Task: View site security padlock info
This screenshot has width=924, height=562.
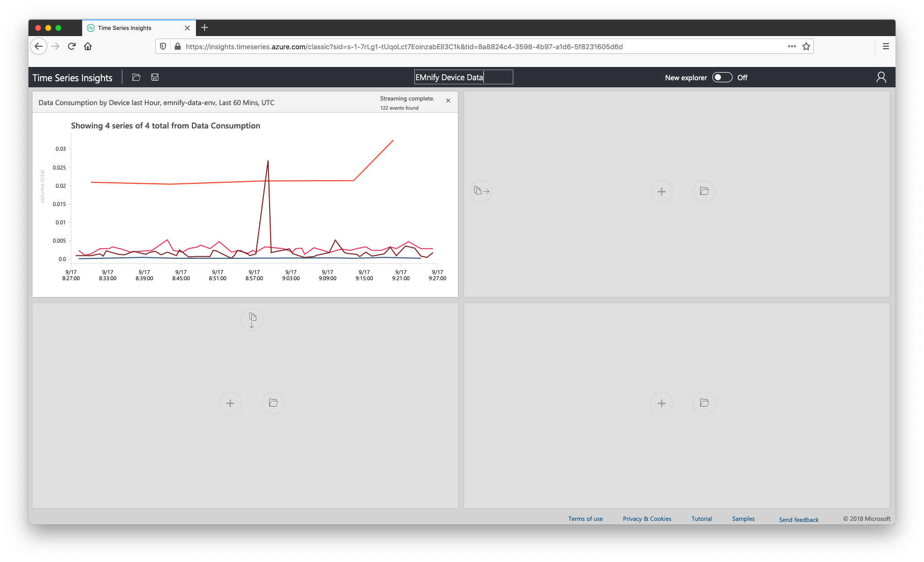Action: tap(177, 46)
